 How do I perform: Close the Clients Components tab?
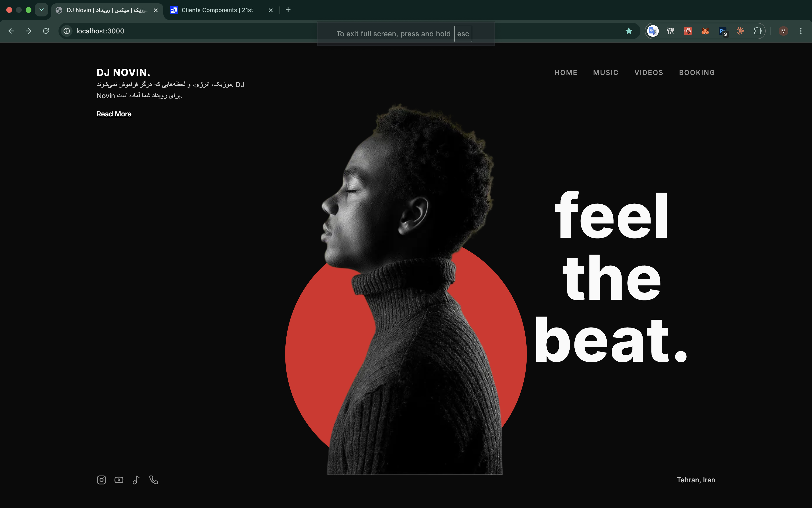[x=271, y=10]
